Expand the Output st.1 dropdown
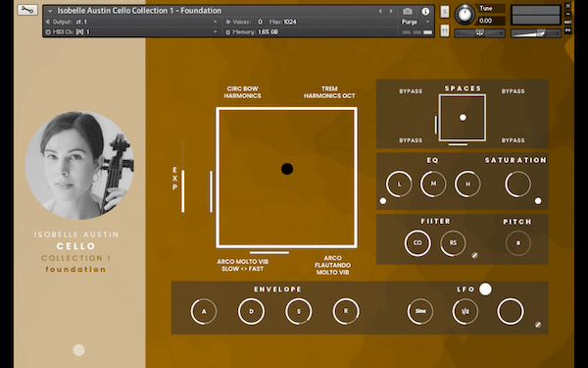588x368 pixels. tap(131, 22)
